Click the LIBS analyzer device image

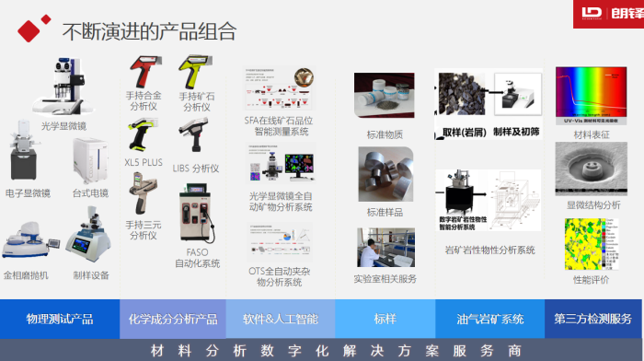point(193,134)
